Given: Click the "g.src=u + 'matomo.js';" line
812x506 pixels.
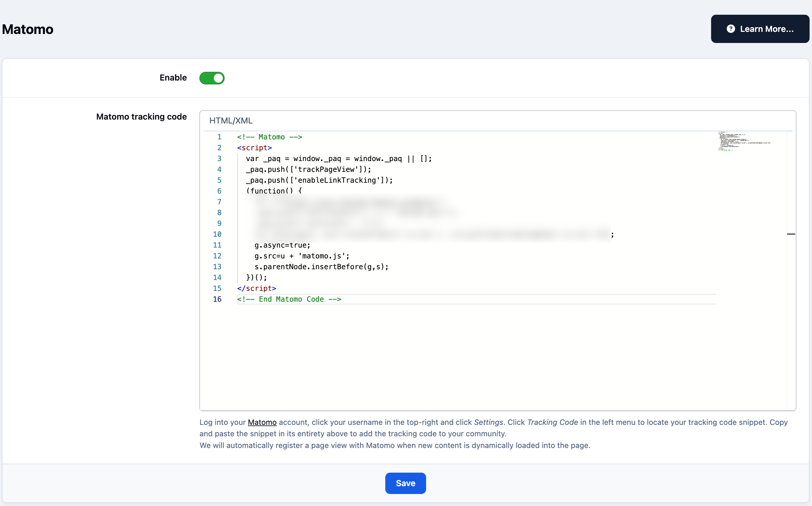Looking at the screenshot, I should pos(302,256).
